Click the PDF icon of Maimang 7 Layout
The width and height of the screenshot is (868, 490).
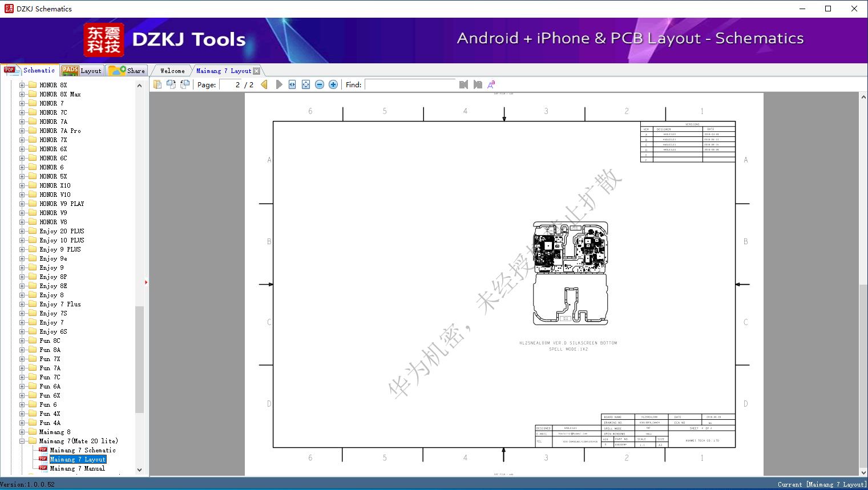tap(43, 459)
